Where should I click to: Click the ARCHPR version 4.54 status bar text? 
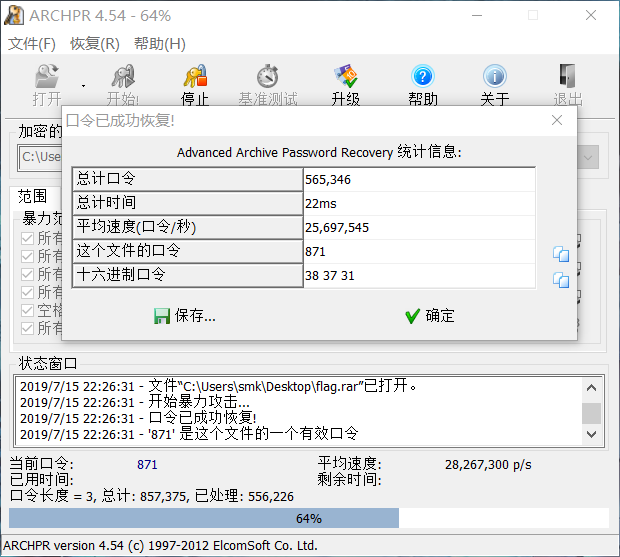coord(161,546)
